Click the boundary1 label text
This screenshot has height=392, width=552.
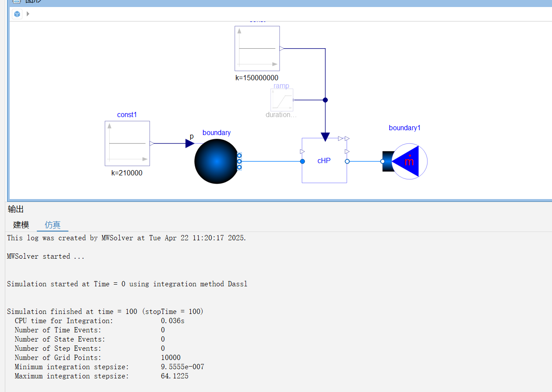click(x=405, y=128)
